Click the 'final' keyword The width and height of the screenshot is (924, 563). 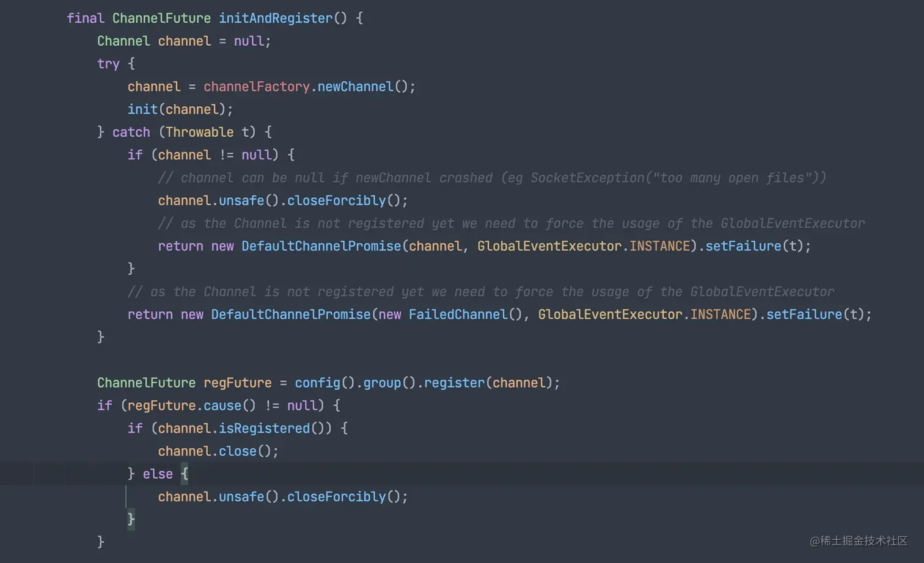[86, 18]
